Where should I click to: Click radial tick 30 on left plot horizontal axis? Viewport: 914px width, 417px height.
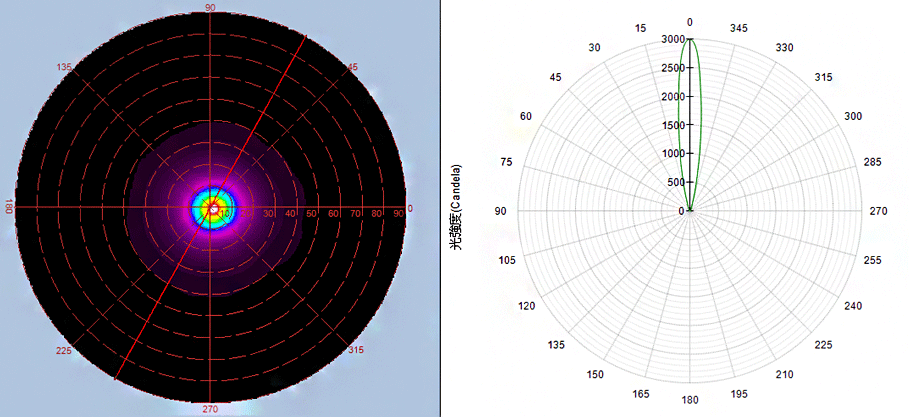[268, 214]
